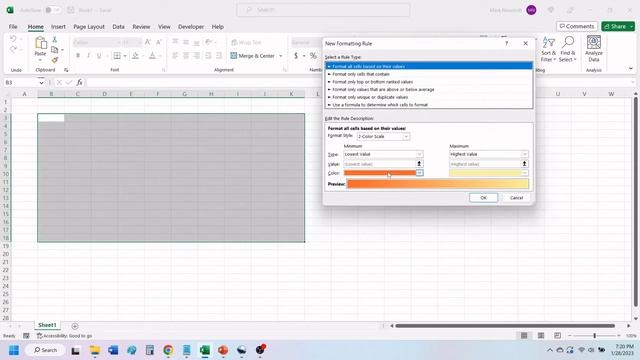The width and height of the screenshot is (640, 360).
Task: Click the Decrease Font Size icon
Action: [159, 42]
